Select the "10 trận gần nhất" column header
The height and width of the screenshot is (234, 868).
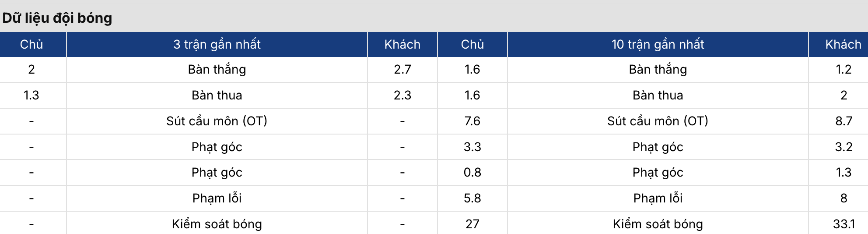pyautogui.click(x=658, y=44)
